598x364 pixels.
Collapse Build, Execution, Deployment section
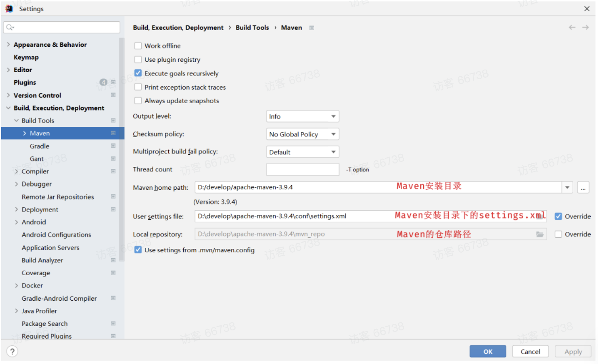(8, 108)
